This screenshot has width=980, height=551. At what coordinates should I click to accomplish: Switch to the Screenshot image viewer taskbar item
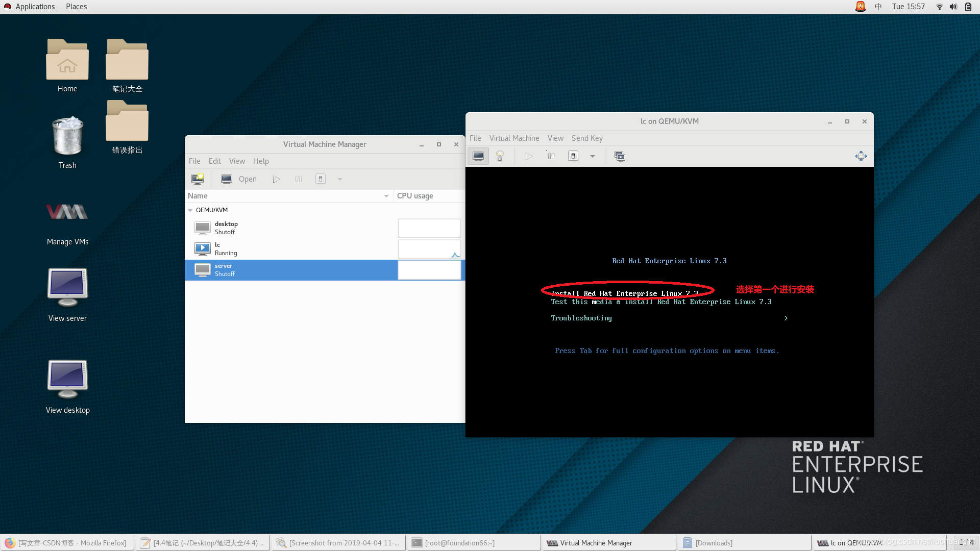[338, 543]
